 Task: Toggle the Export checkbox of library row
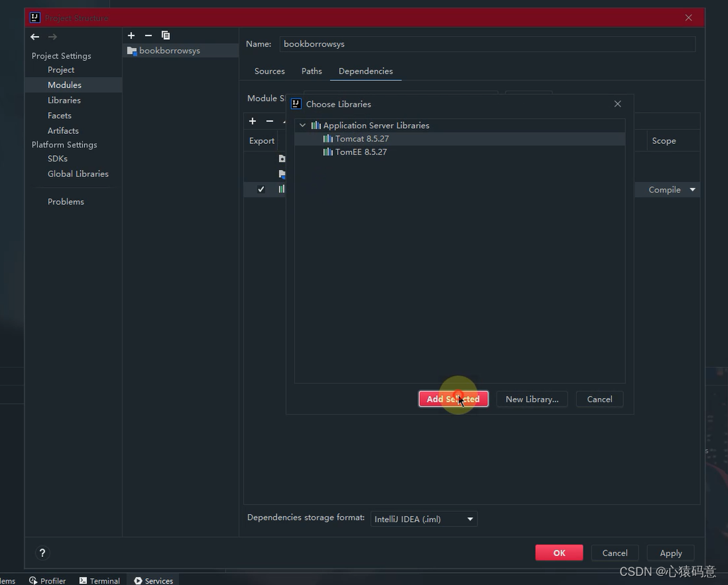pos(261,189)
